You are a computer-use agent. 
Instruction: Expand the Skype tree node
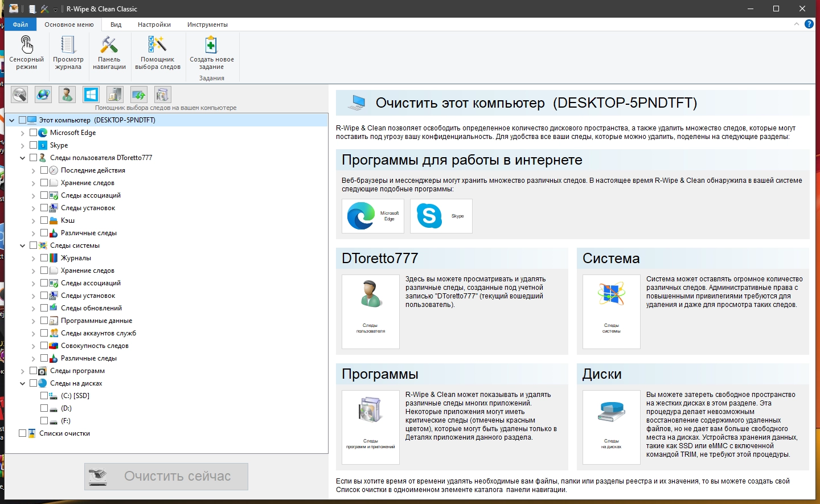click(x=23, y=145)
